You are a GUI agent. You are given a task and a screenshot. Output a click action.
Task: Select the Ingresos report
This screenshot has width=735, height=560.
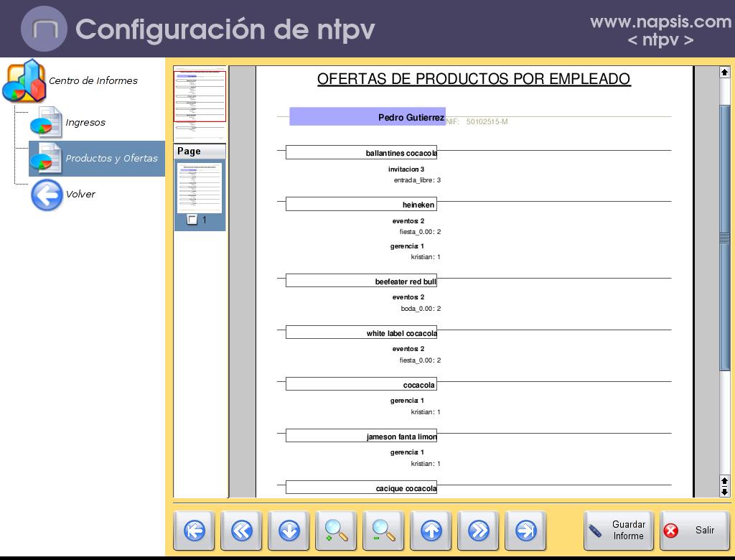pos(85,123)
